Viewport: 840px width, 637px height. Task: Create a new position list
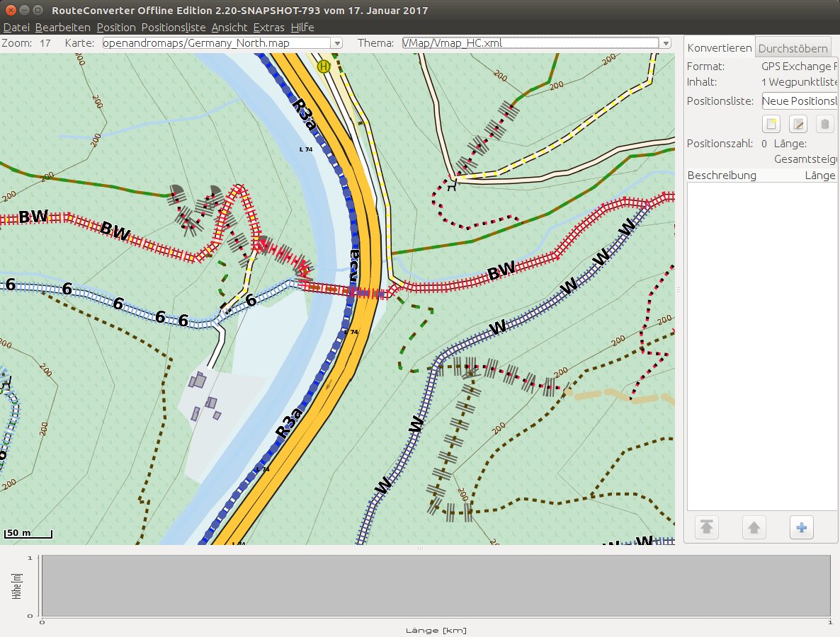(771, 125)
